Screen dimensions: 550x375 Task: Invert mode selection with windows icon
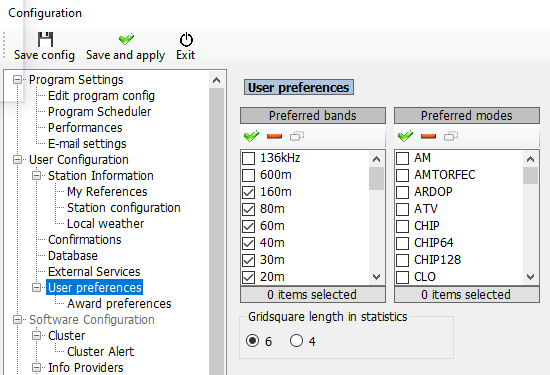(451, 136)
